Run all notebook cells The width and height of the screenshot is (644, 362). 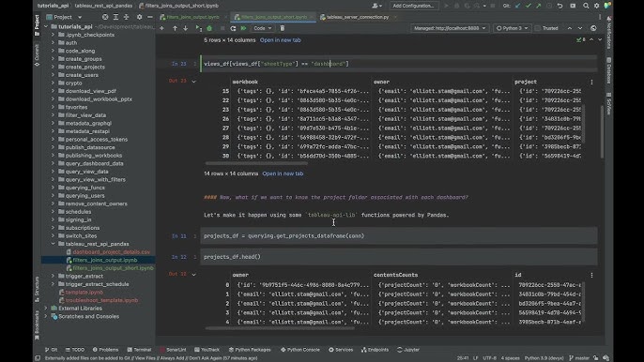(243, 28)
